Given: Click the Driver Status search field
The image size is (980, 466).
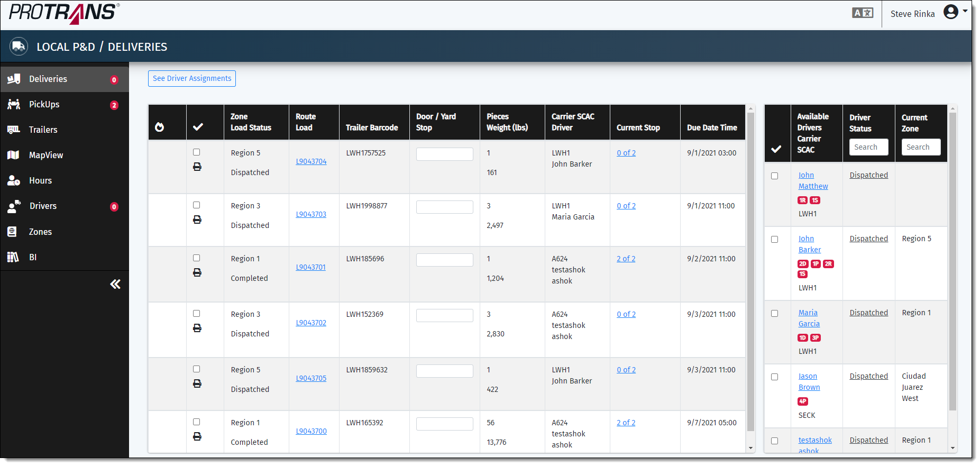Looking at the screenshot, I should coord(868,147).
